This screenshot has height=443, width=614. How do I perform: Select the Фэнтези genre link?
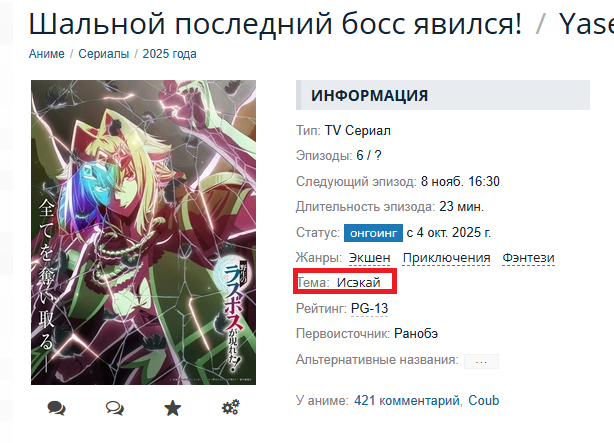528,258
